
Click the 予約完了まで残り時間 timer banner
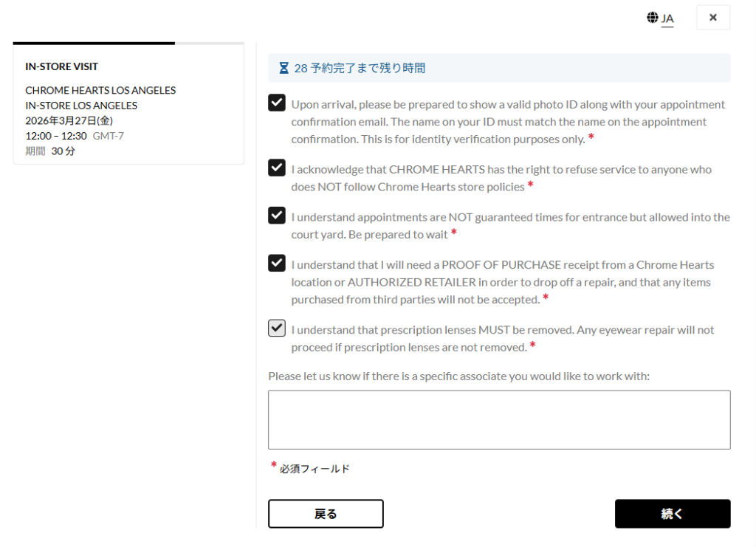pyautogui.click(x=499, y=68)
